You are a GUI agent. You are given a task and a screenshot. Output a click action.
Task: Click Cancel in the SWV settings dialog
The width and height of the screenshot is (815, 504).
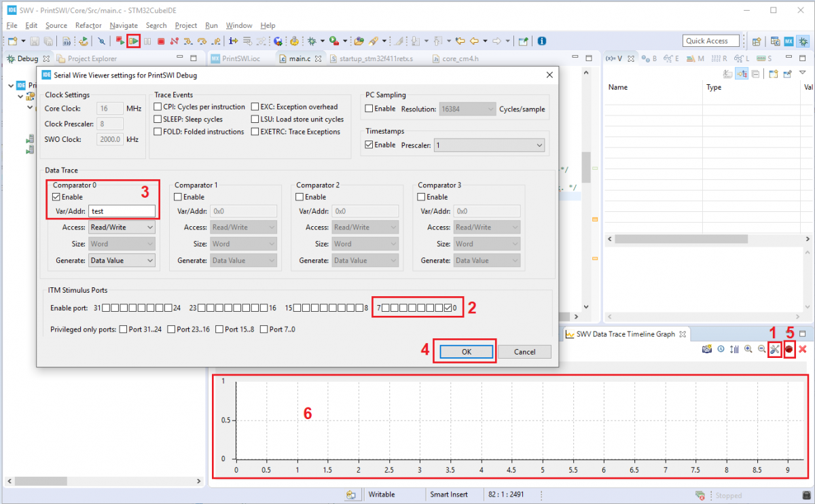pyautogui.click(x=524, y=352)
